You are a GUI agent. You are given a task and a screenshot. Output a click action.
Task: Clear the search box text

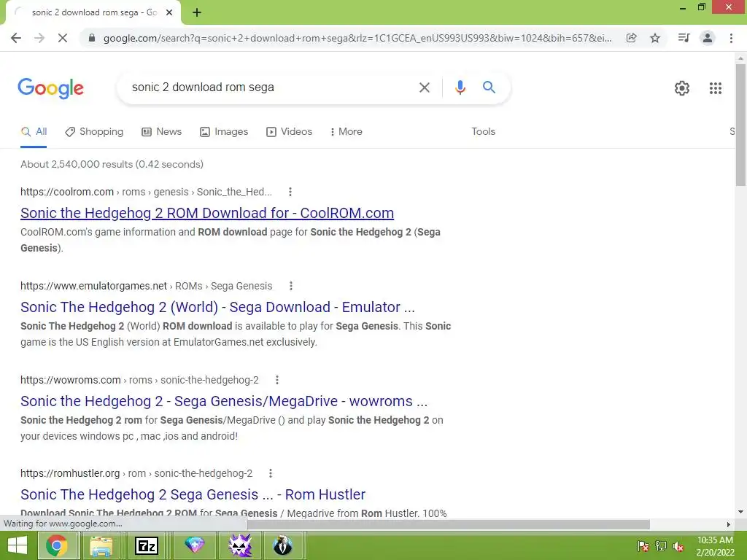tap(424, 87)
